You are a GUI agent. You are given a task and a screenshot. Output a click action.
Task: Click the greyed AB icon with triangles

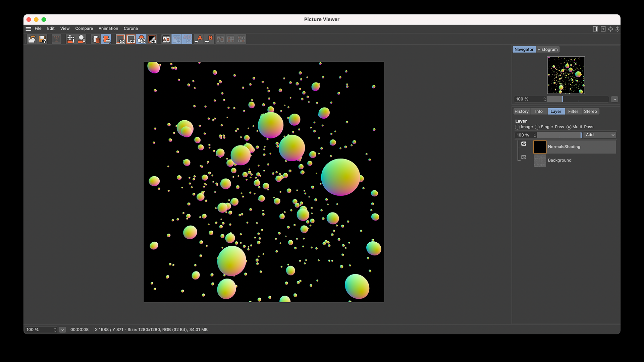[x=220, y=39]
